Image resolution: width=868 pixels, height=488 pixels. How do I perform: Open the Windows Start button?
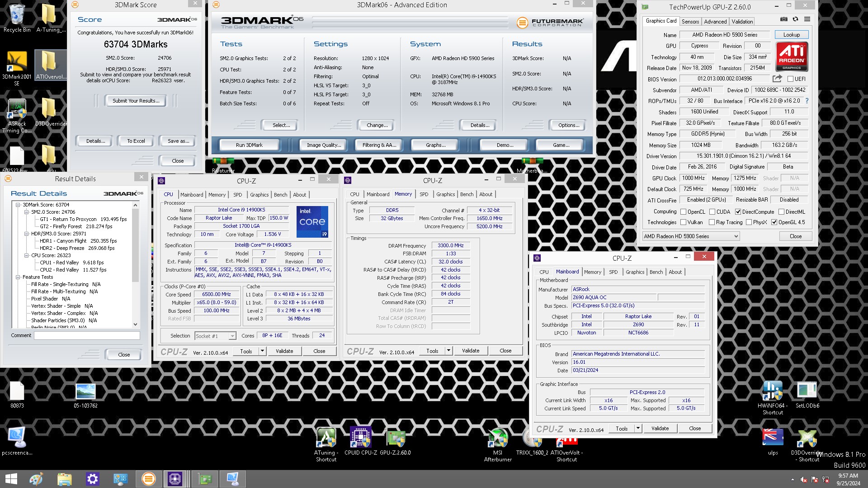pyautogui.click(x=11, y=479)
